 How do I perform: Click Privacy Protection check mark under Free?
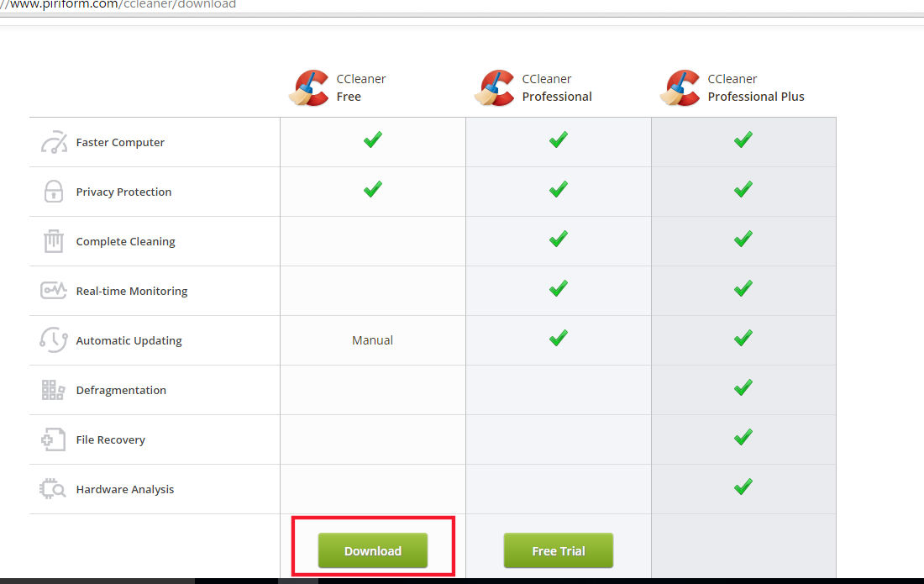tap(372, 189)
